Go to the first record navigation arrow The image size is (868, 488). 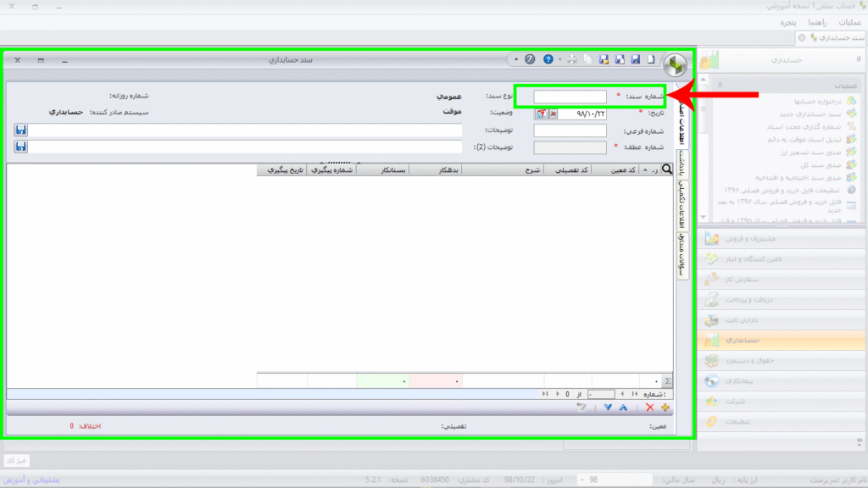pyautogui.click(x=635, y=394)
